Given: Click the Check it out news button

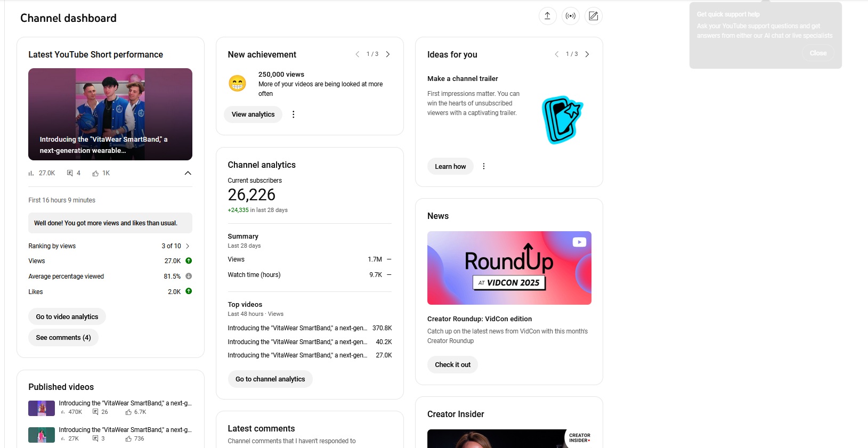Looking at the screenshot, I should (x=453, y=365).
